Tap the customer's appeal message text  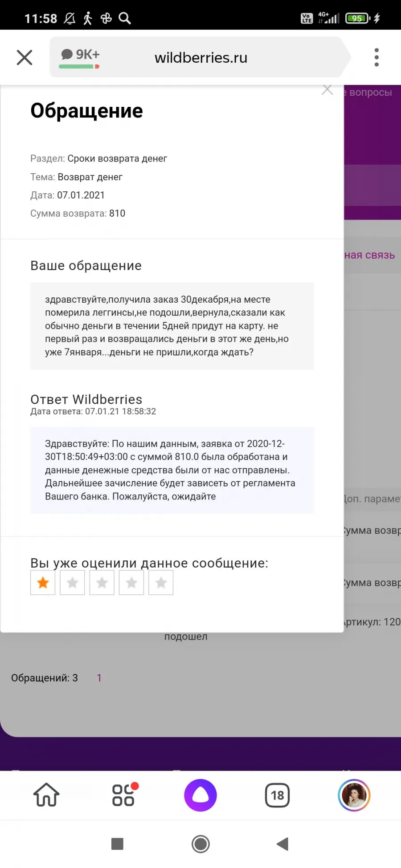coord(172,326)
